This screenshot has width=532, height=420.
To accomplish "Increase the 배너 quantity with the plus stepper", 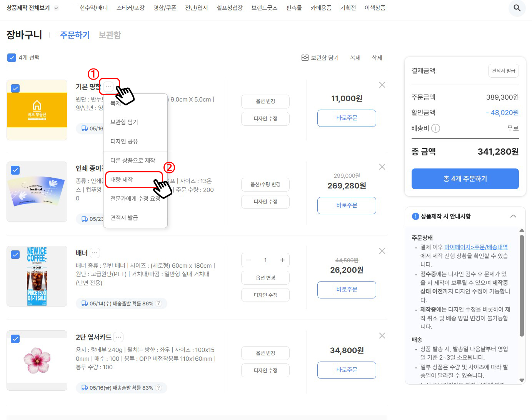I will [x=282, y=260].
